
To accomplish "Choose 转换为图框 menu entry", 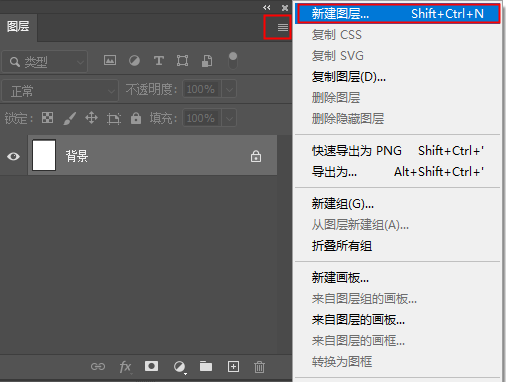I will (x=397, y=362).
